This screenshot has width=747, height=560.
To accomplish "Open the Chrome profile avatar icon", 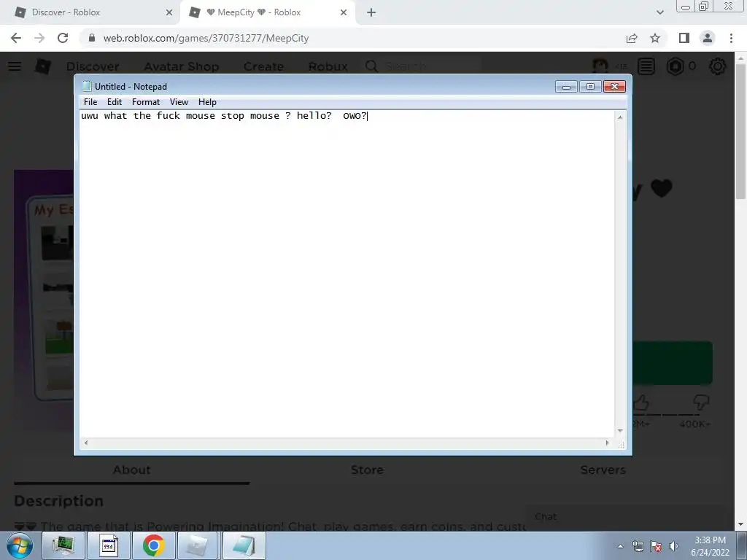I will 708,38.
